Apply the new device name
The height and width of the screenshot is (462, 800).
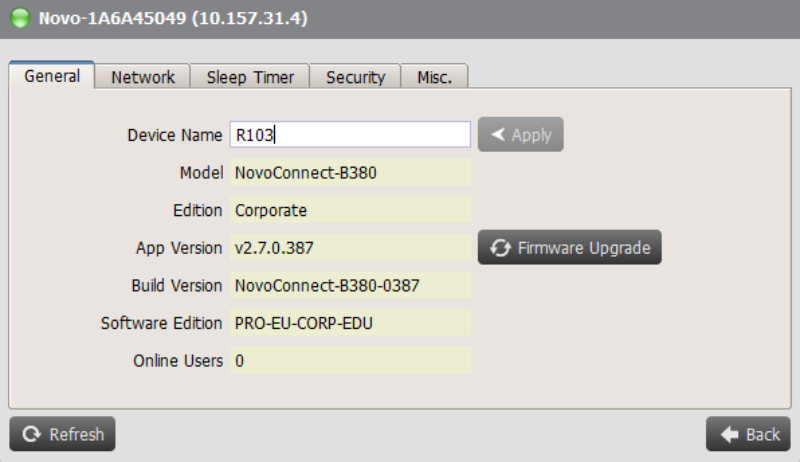pos(520,135)
